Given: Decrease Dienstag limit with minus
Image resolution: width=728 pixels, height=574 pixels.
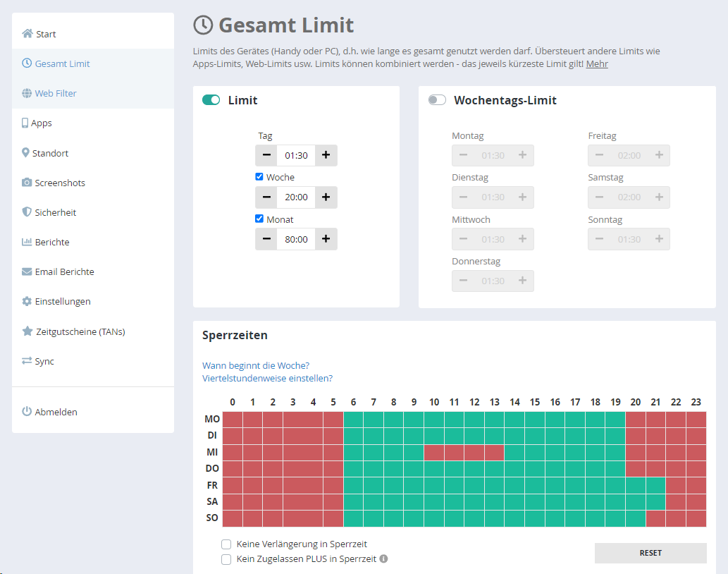Looking at the screenshot, I should (x=463, y=197).
